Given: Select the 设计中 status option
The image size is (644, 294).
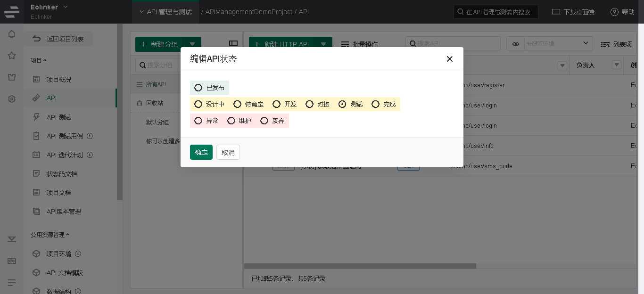Looking at the screenshot, I should pos(198,104).
